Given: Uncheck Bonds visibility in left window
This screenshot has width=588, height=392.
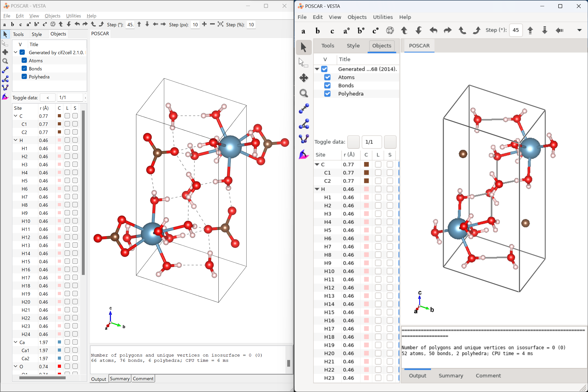Looking at the screenshot, I should pos(24,69).
